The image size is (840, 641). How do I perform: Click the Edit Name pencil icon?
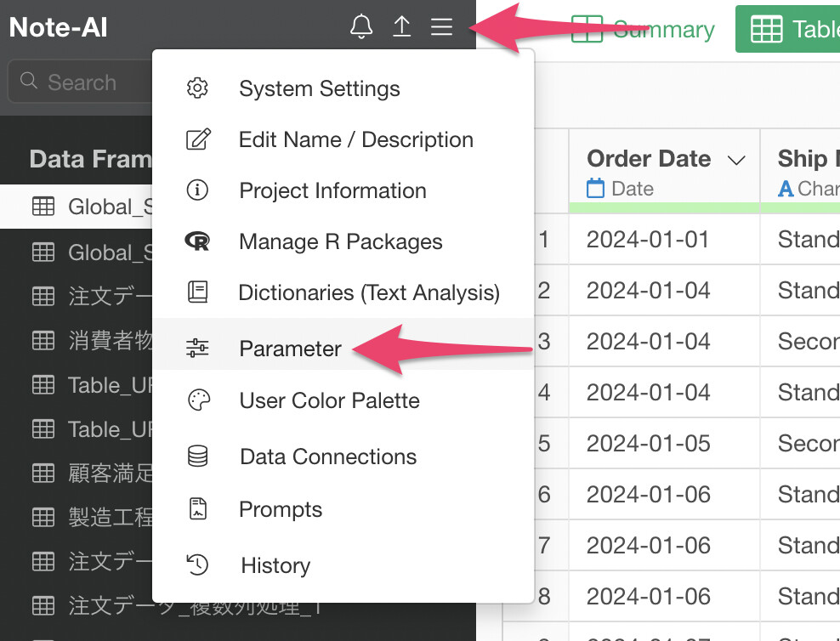pos(198,139)
